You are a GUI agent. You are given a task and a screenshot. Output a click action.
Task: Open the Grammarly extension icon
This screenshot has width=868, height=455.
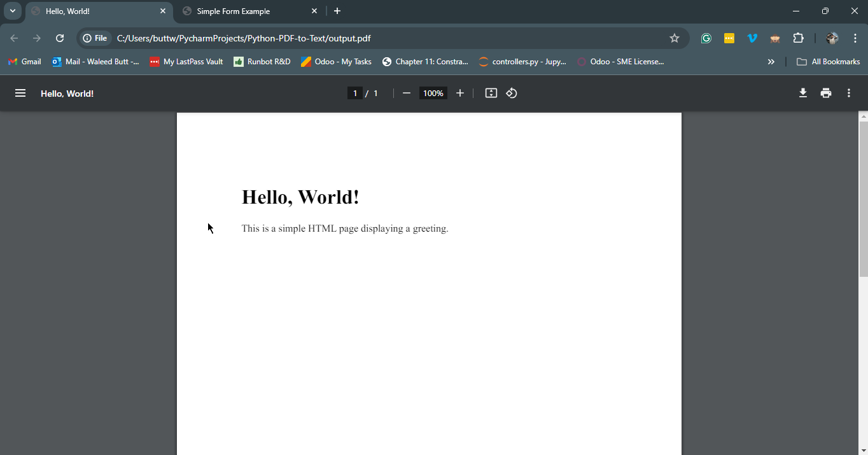[x=706, y=38]
